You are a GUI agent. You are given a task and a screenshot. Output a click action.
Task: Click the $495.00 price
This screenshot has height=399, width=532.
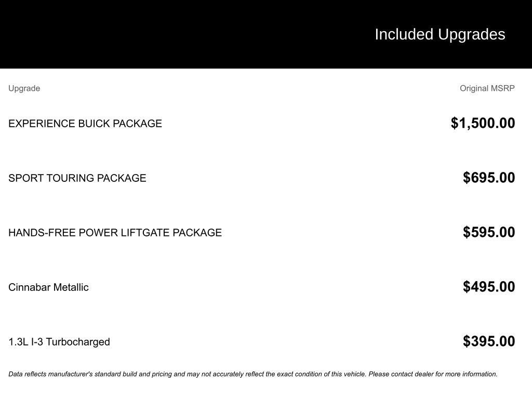(489, 287)
